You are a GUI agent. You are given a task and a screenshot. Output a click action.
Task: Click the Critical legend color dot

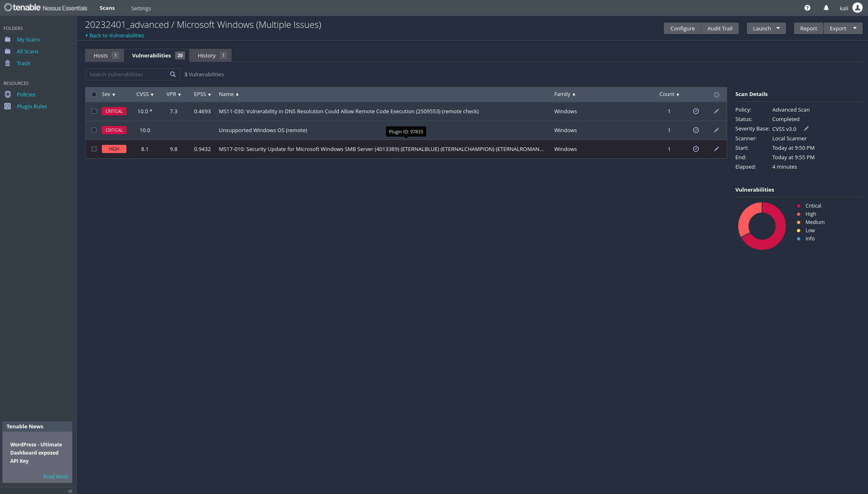pyautogui.click(x=798, y=206)
